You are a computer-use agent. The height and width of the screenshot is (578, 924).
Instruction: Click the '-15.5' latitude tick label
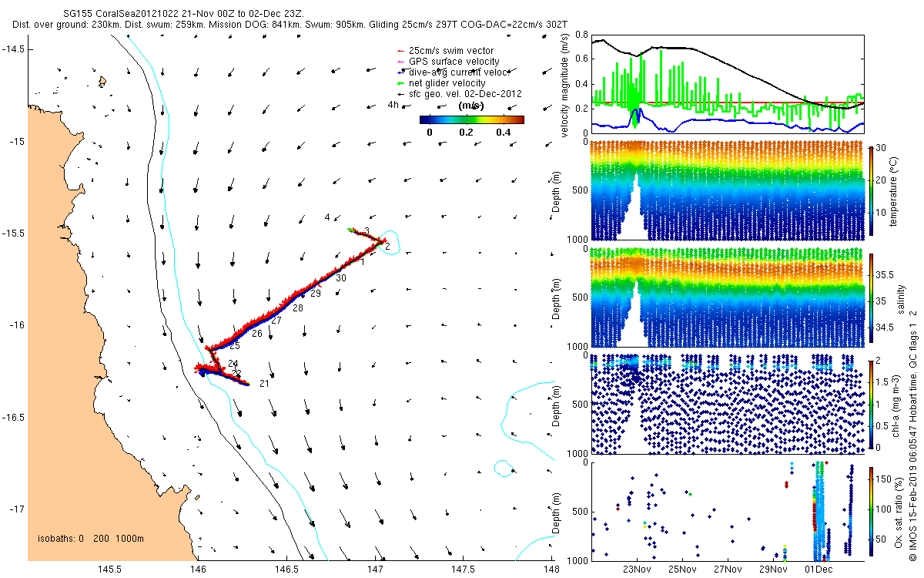click(x=13, y=233)
